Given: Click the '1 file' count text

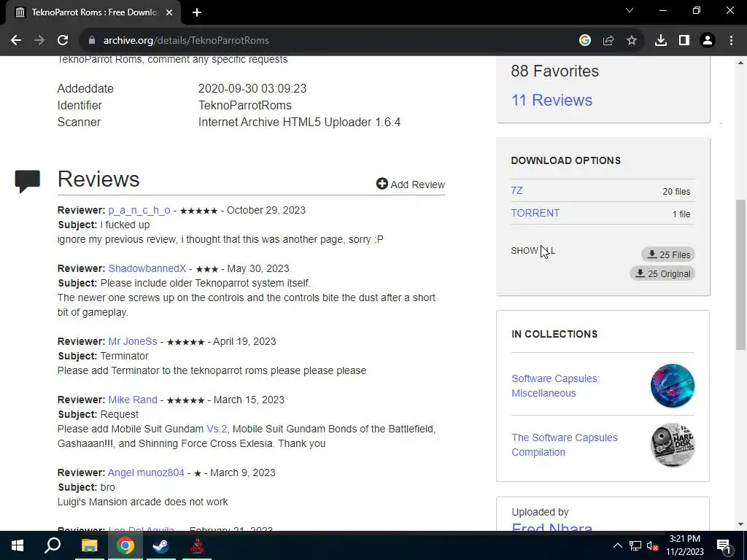Looking at the screenshot, I should coord(681,214).
